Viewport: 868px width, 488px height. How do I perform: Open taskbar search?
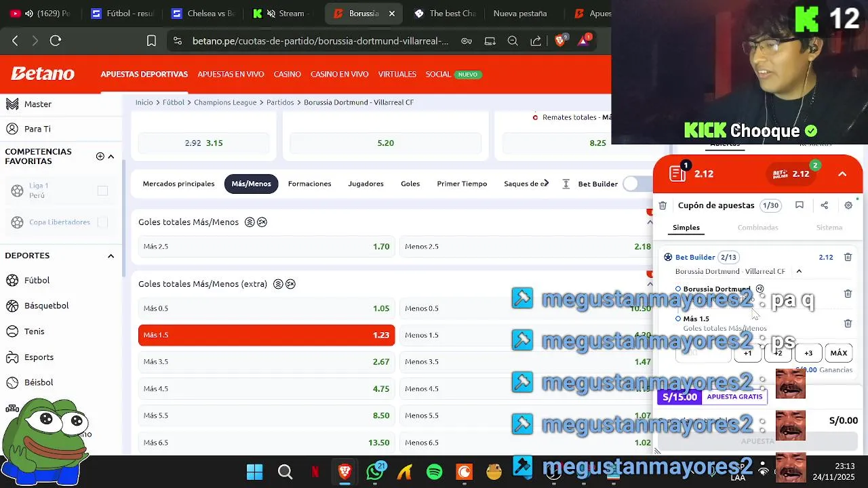[x=285, y=472]
